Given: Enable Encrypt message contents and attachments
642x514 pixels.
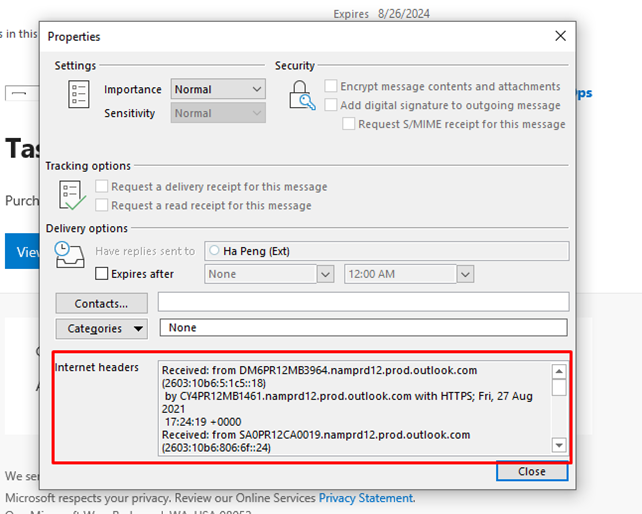Looking at the screenshot, I should 331,87.
